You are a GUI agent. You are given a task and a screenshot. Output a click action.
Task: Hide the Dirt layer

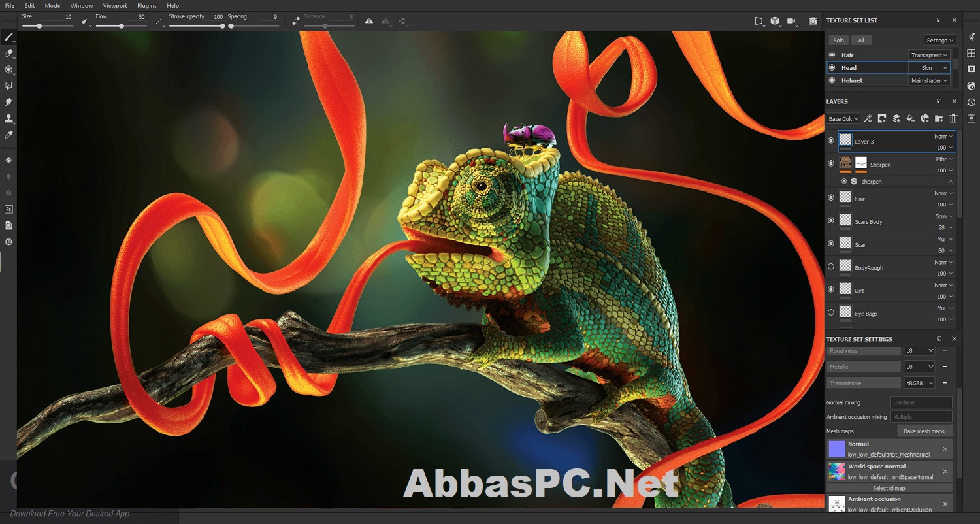coord(831,289)
